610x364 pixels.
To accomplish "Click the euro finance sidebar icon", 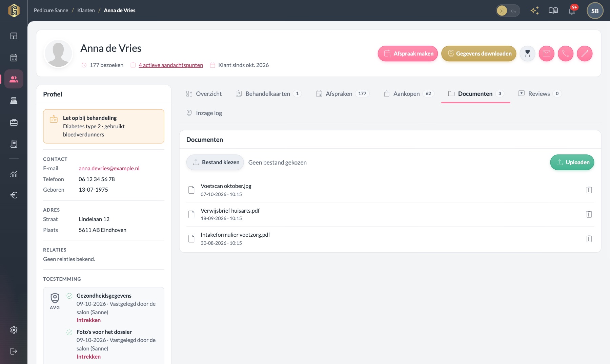I will click(x=14, y=195).
